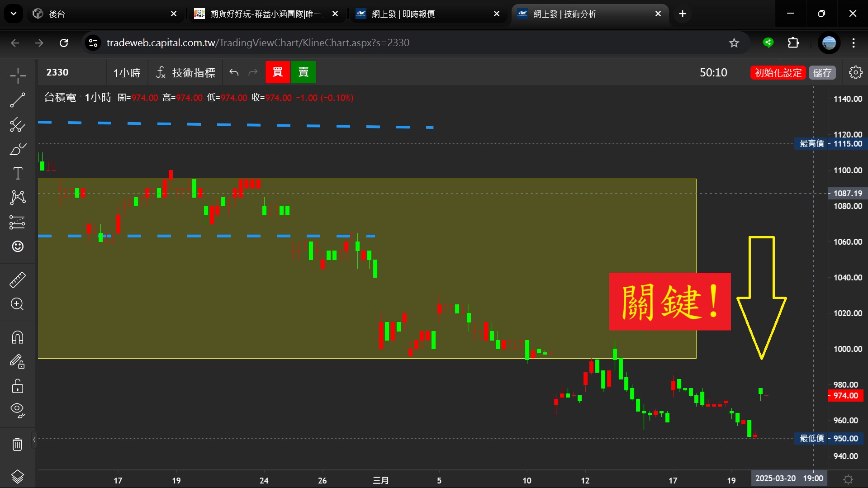
Task: Edit the 2330 symbol field
Action: [72, 72]
